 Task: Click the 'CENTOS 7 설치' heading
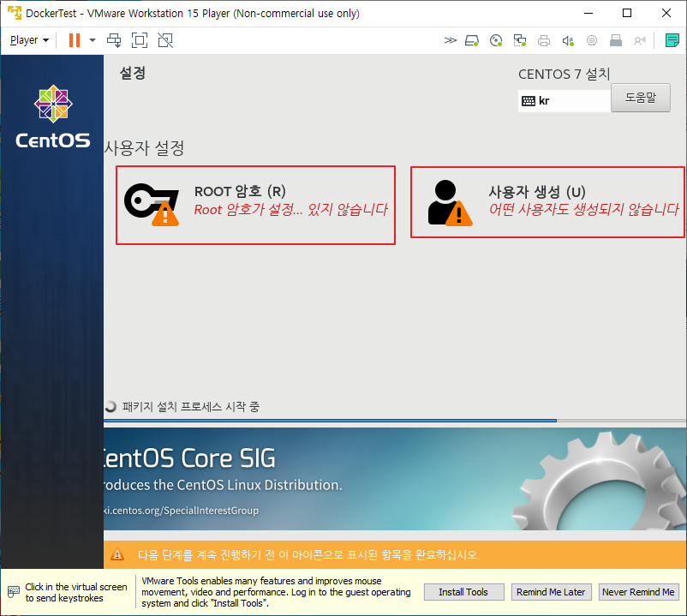(565, 74)
